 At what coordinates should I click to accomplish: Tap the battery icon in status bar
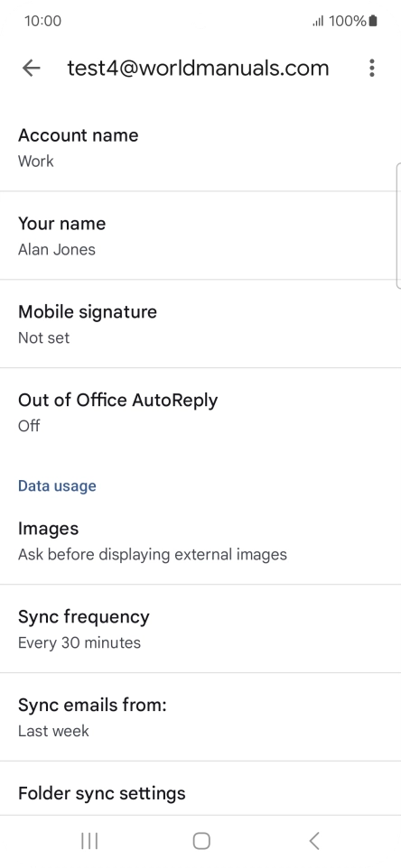click(x=373, y=21)
